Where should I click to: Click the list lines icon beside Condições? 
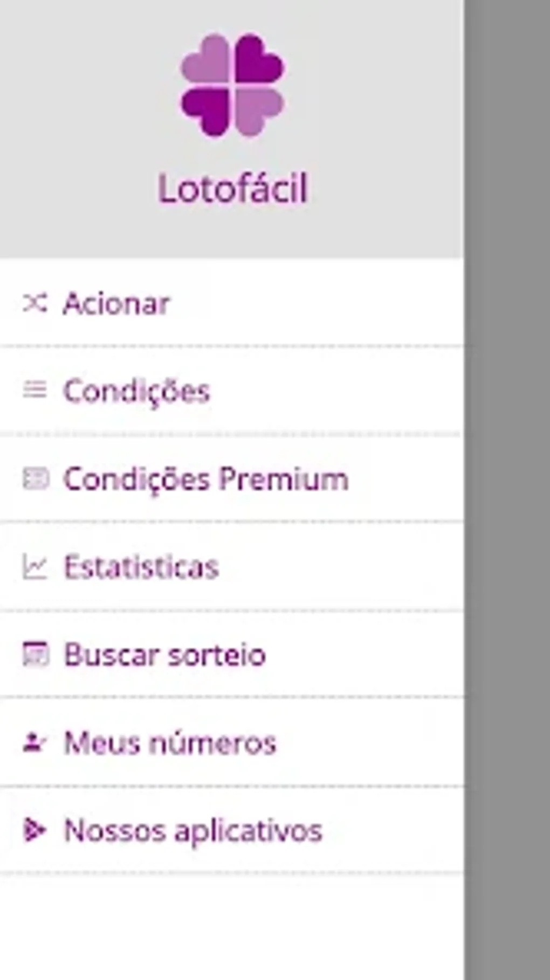pyautogui.click(x=35, y=390)
